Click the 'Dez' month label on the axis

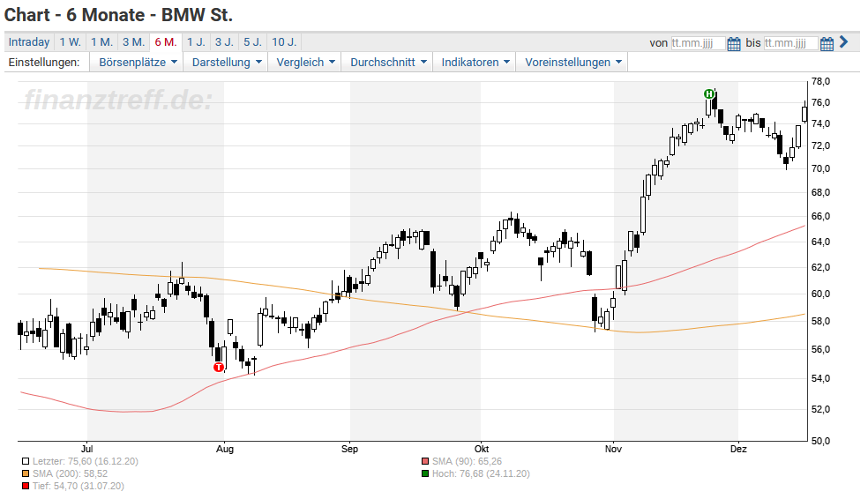point(738,449)
